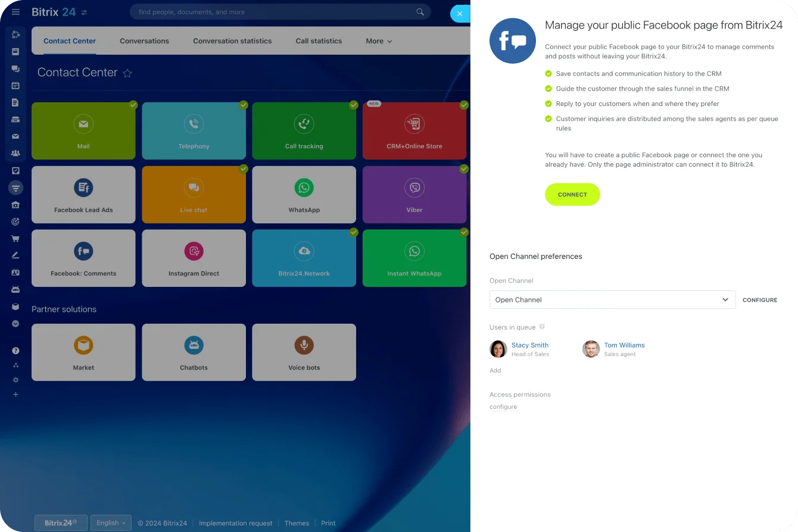Toggle the hamburger menu in the sidebar
The height and width of the screenshot is (532, 798).
click(16, 12)
